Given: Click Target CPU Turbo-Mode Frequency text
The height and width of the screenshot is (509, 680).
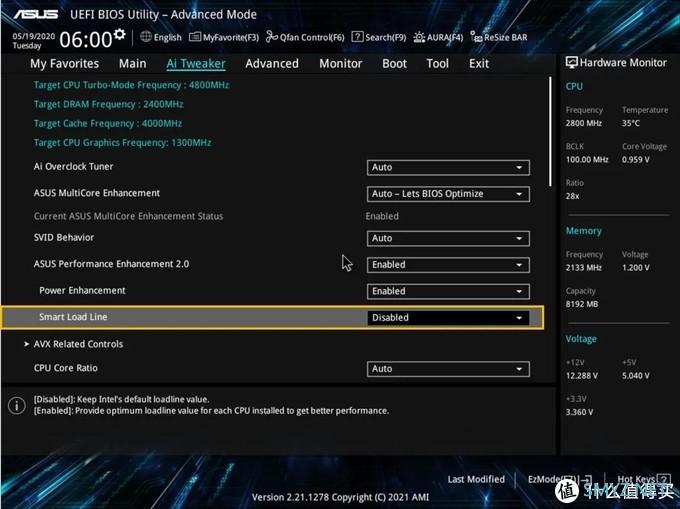Looking at the screenshot, I should [x=131, y=85].
